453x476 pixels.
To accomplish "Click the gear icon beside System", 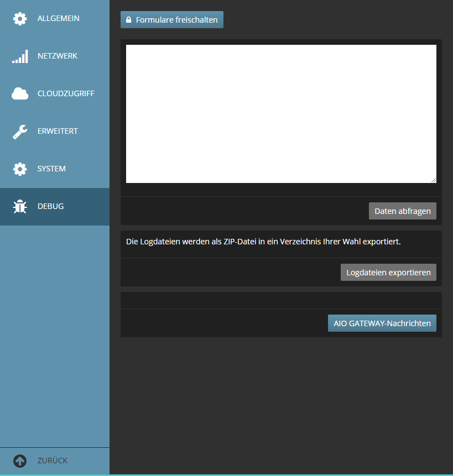I will (x=20, y=169).
